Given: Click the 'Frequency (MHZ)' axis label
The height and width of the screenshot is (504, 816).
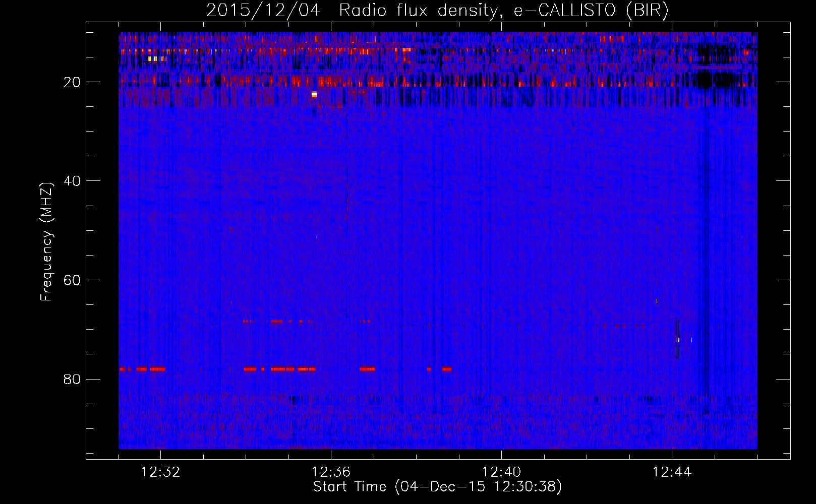Looking at the screenshot, I should (46, 242).
